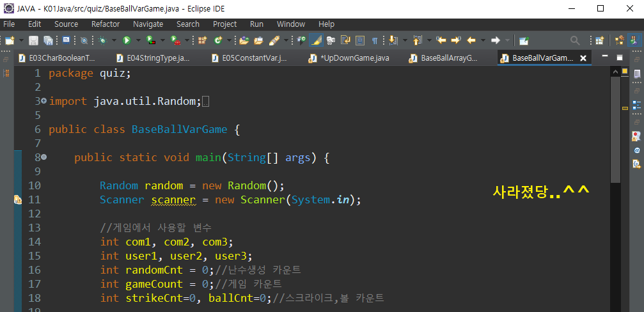Expand the folded imports at line 3

[x=44, y=100]
